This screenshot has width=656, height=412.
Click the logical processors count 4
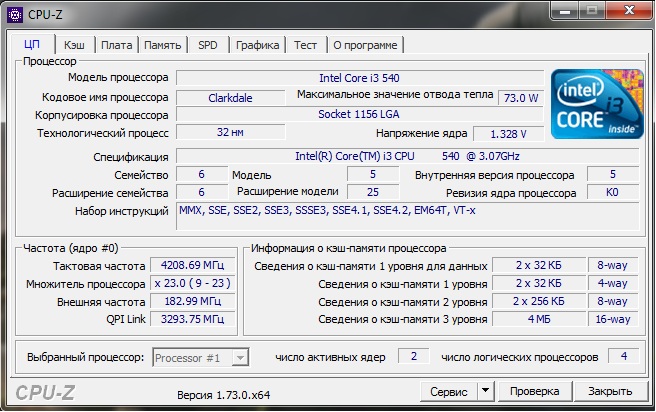[623, 356]
